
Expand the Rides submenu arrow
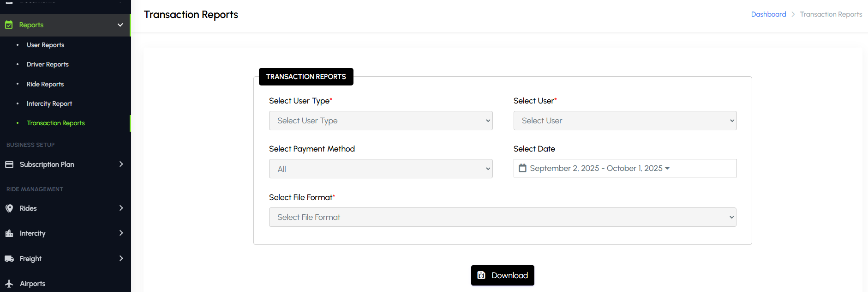tap(121, 208)
